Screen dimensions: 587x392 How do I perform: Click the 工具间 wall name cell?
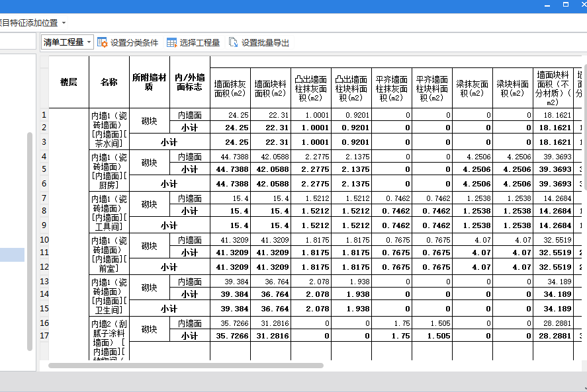pyautogui.click(x=109, y=212)
